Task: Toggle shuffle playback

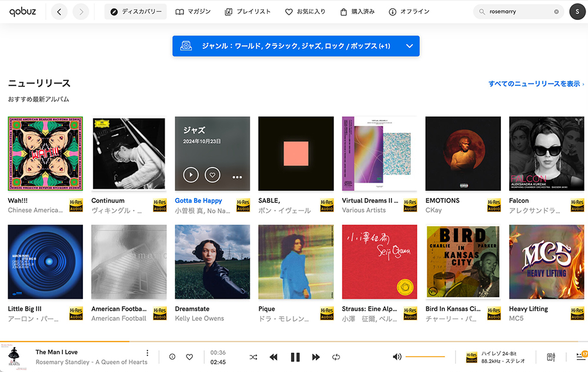Action: (x=253, y=357)
